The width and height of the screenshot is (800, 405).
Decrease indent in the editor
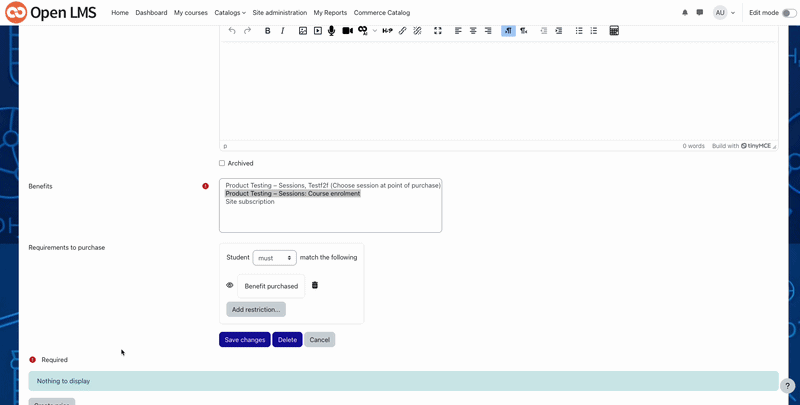tap(544, 31)
